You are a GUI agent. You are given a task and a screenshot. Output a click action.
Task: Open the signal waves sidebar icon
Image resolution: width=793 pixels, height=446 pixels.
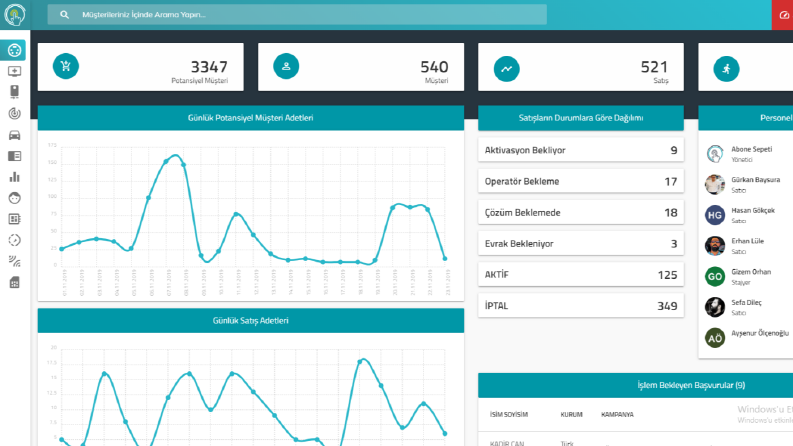[15, 261]
